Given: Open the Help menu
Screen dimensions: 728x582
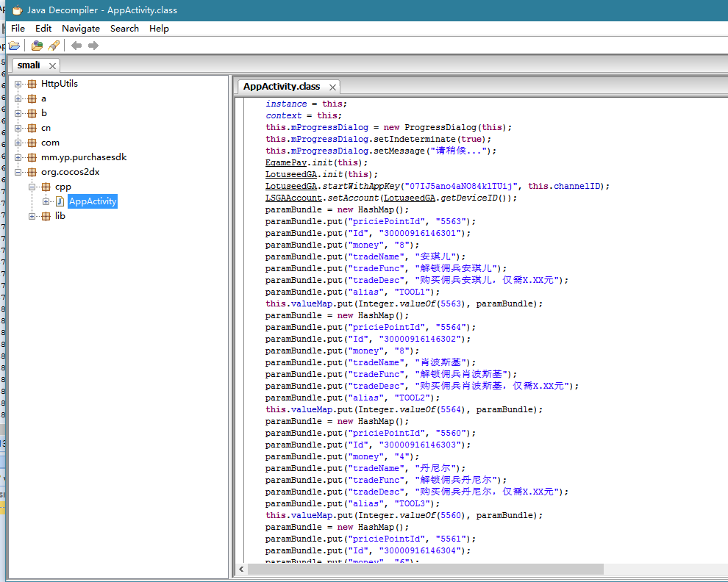Looking at the screenshot, I should tap(159, 29).
